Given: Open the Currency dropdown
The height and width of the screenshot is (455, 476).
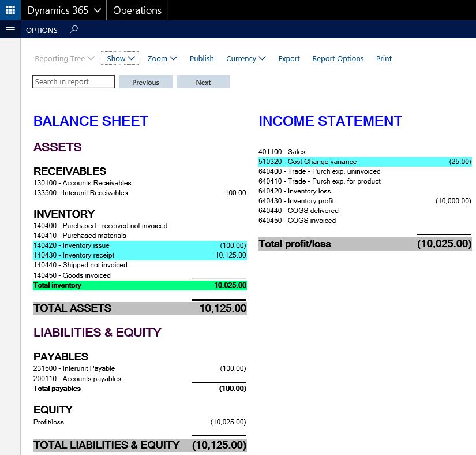Looking at the screenshot, I should pyautogui.click(x=246, y=58).
